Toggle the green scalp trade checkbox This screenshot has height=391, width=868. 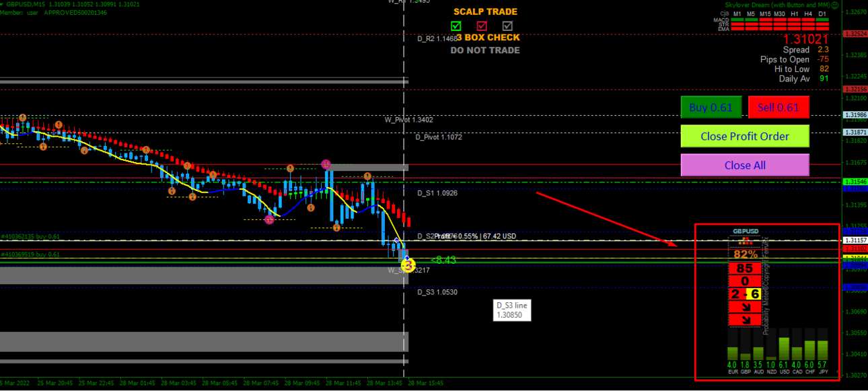[456, 26]
